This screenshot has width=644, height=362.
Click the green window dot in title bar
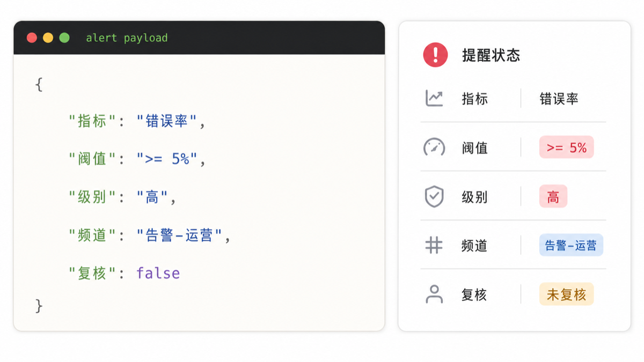point(64,38)
